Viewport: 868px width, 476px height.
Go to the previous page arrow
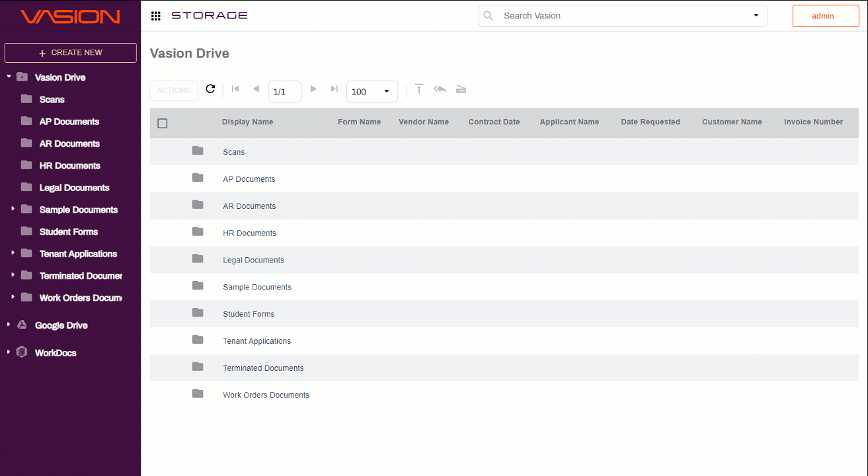[x=256, y=89]
